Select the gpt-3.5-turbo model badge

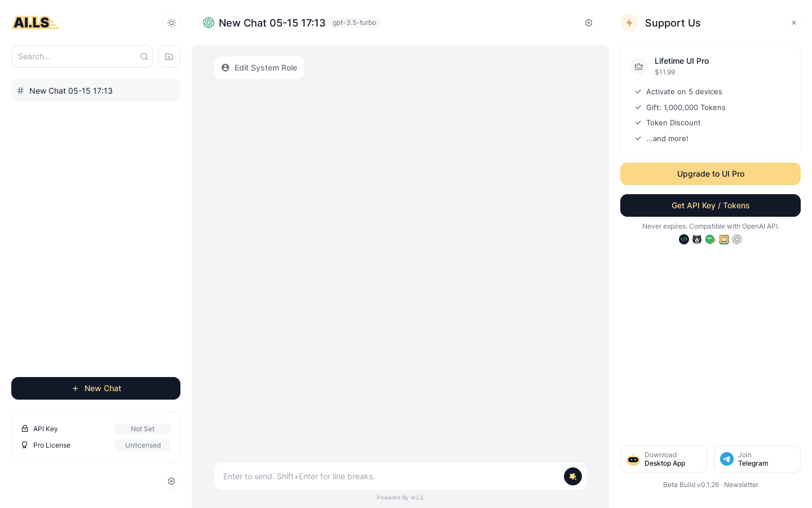[x=354, y=23]
